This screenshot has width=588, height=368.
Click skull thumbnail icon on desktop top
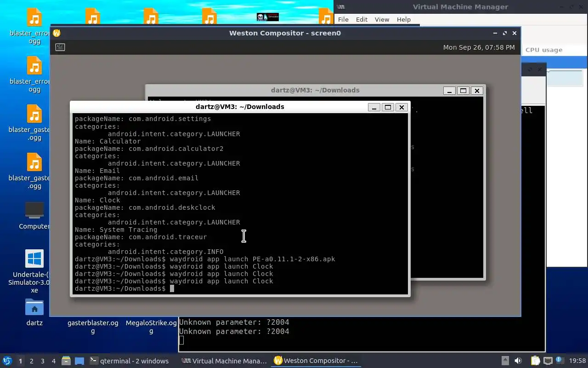pos(267,17)
